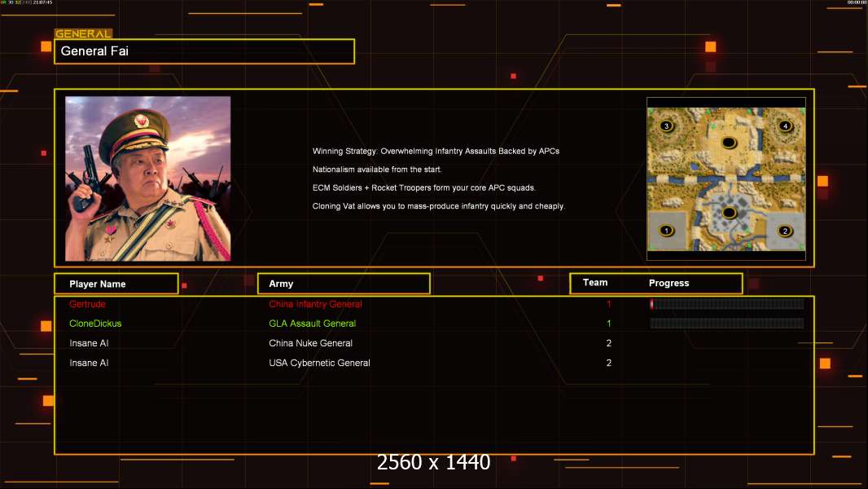Click the China Nuke General army text
This screenshot has height=489, width=868.
tap(310, 343)
